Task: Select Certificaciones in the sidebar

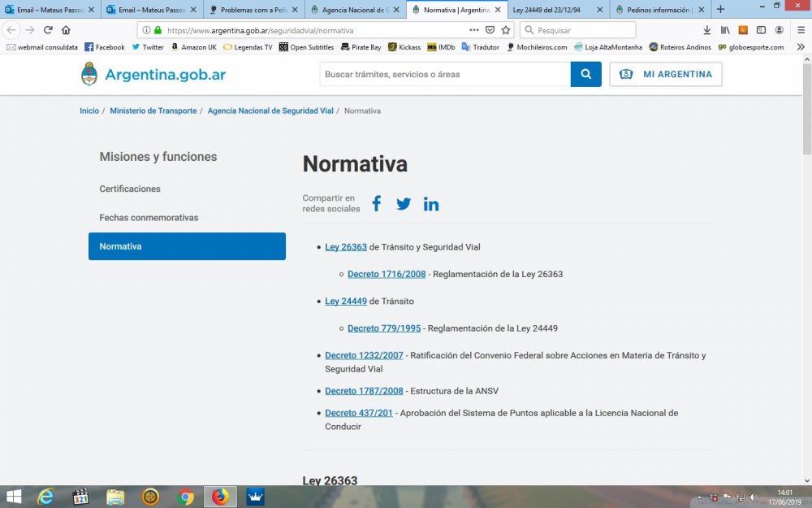Action: click(x=130, y=189)
